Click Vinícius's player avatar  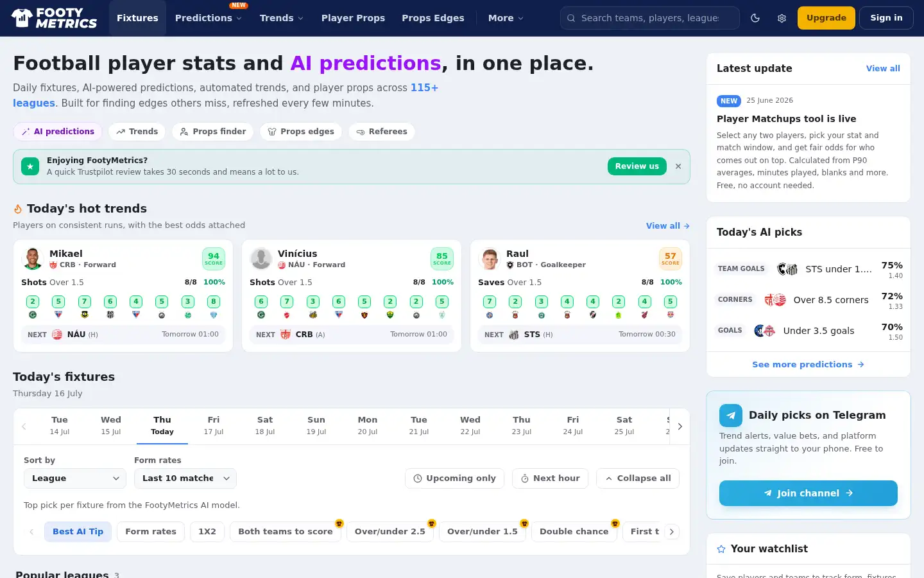pyautogui.click(x=261, y=259)
